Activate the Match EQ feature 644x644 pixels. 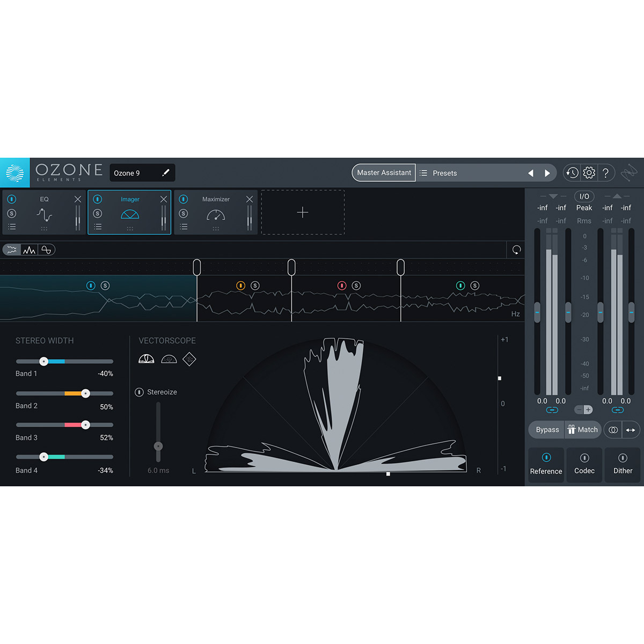[583, 429]
